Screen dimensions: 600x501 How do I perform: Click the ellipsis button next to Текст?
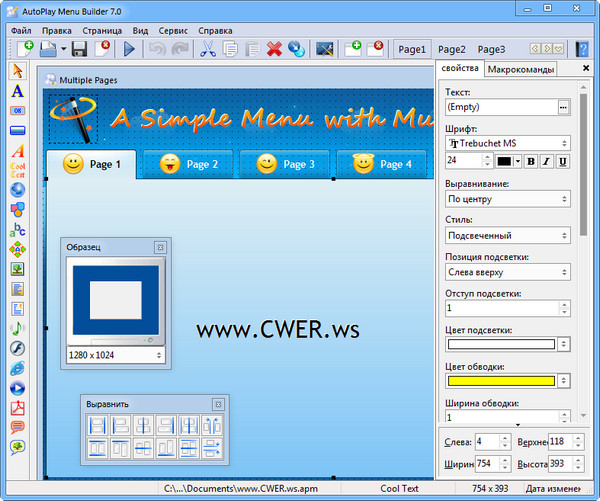tap(563, 107)
